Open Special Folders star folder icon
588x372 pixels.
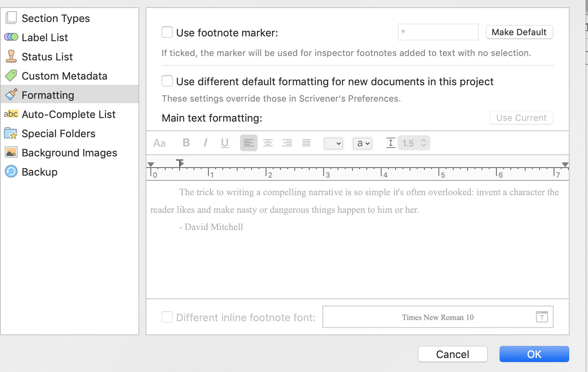[x=11, y=133]
